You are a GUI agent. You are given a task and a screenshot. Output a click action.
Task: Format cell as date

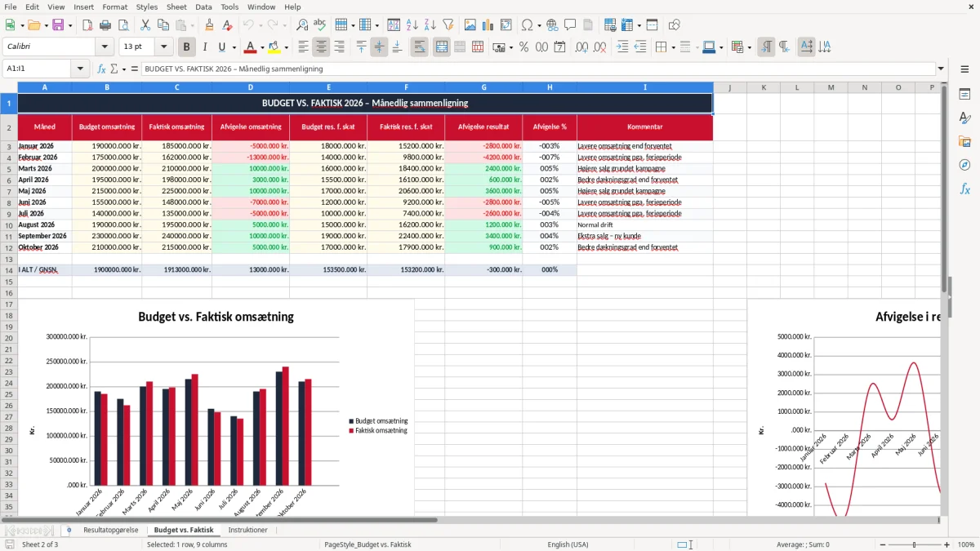pos(559,47)
